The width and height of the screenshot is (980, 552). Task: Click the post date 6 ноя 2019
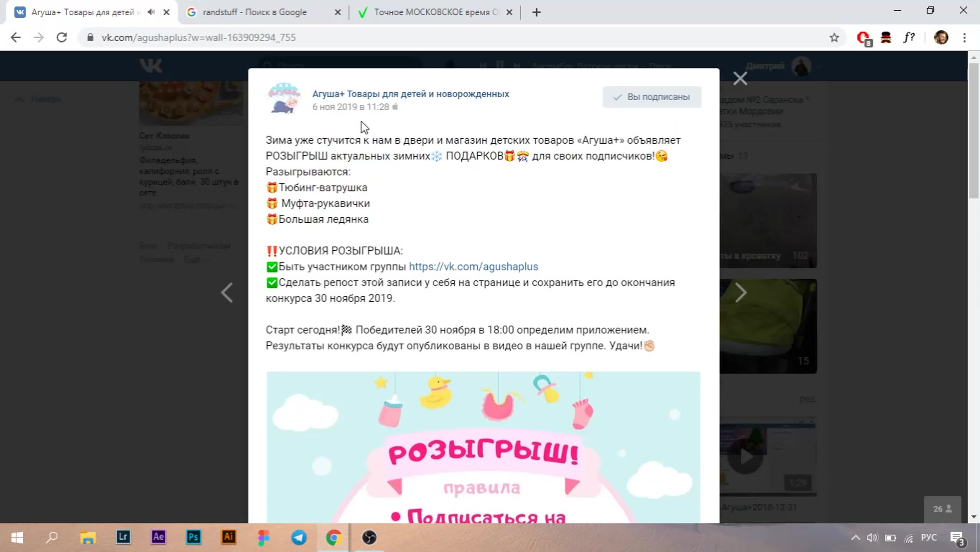(350, 107)
